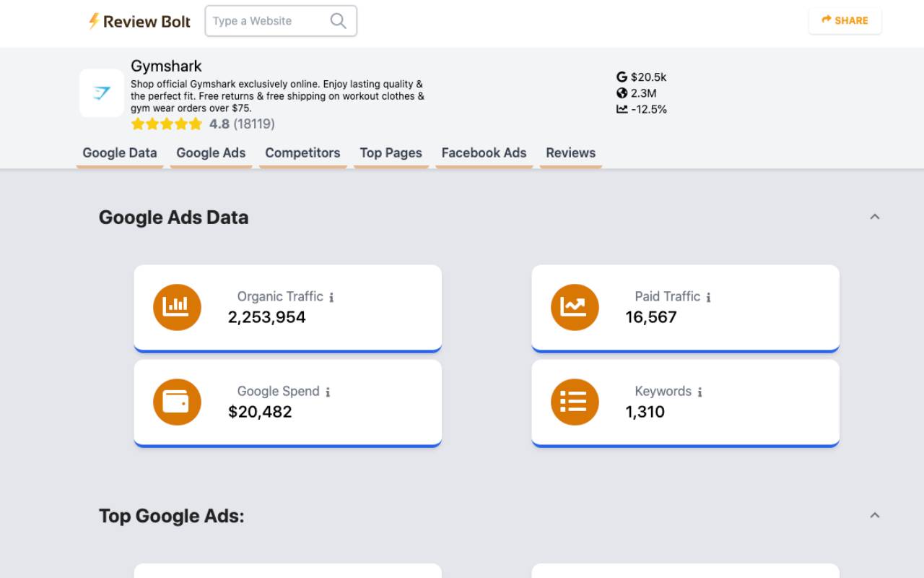Click the info icon next to Paid Traffic

pyautogui.click(x=708, y=297)
